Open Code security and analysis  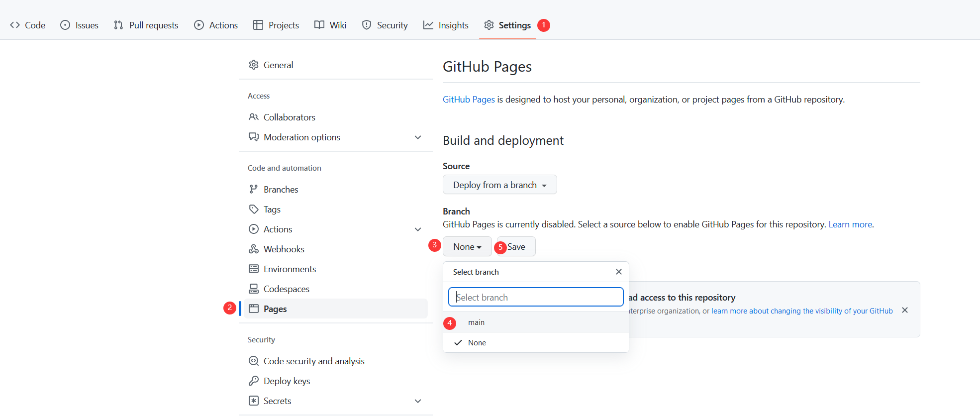point(336,361)
